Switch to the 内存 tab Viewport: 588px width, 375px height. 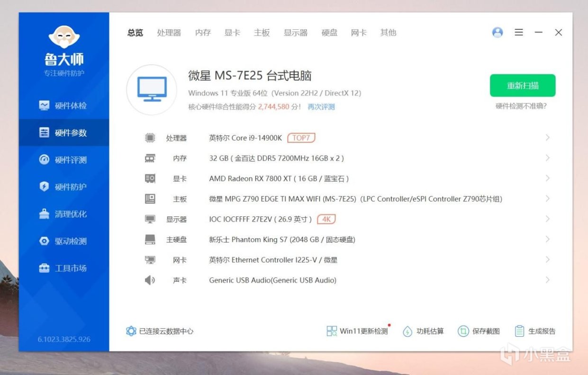click(203, 33)
